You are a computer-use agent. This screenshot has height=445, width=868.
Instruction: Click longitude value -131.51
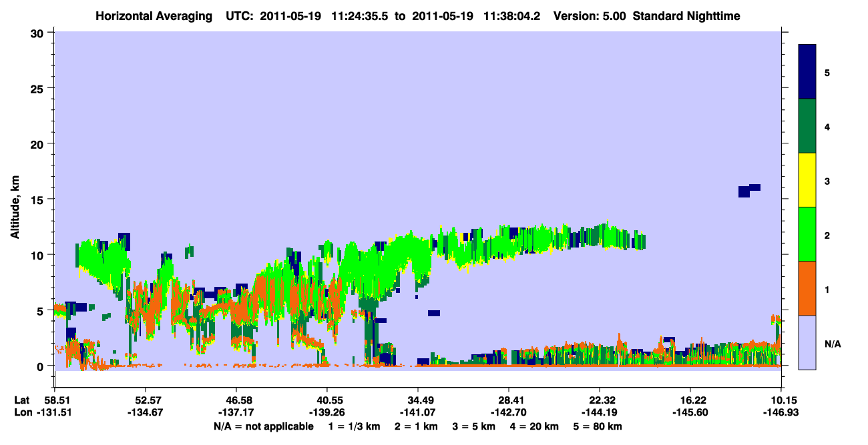pos(55,412)
